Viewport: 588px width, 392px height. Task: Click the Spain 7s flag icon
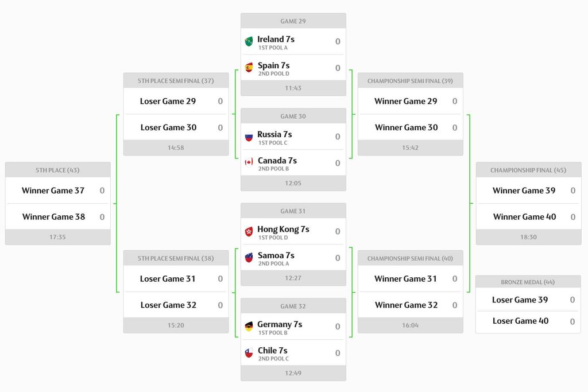[x=249, y=68]
